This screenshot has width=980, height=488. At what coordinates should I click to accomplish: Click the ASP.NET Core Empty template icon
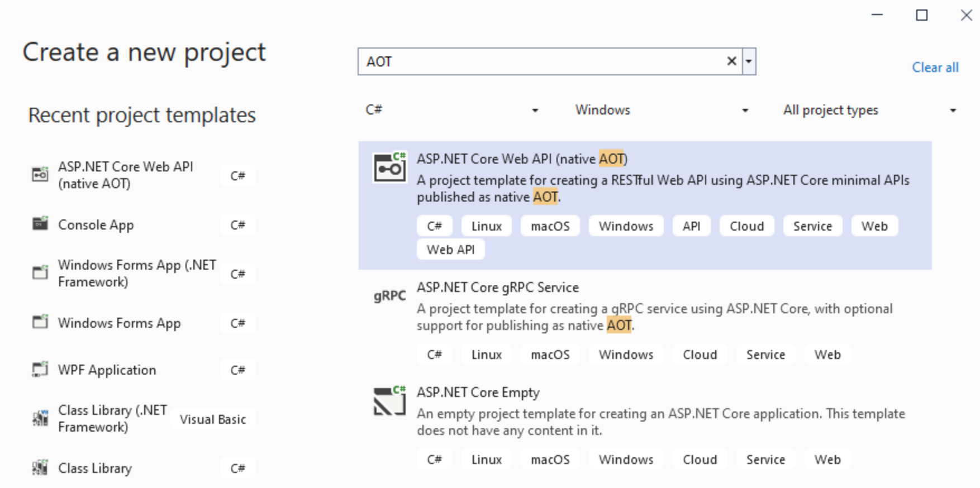tap(389, 401)
